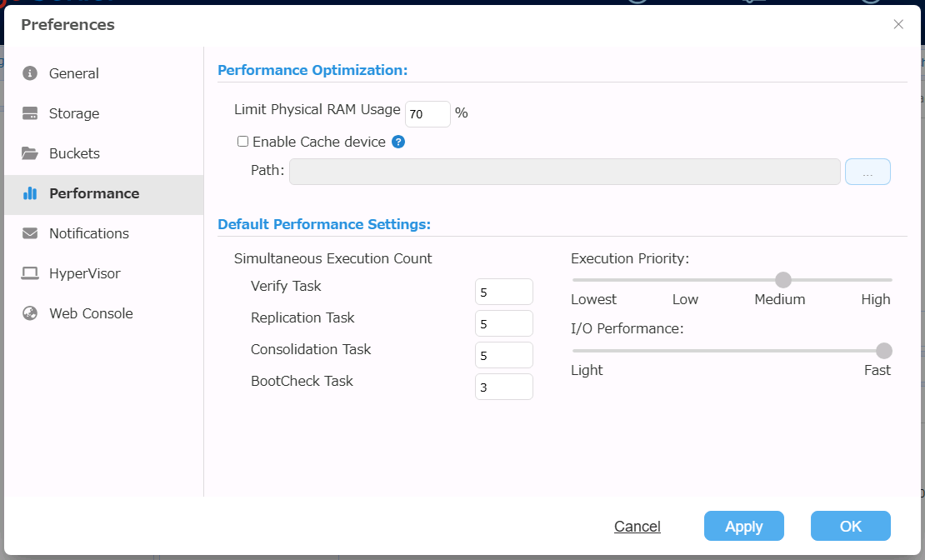
Task: Open the Storage preferences section
Action: [73, 113]
